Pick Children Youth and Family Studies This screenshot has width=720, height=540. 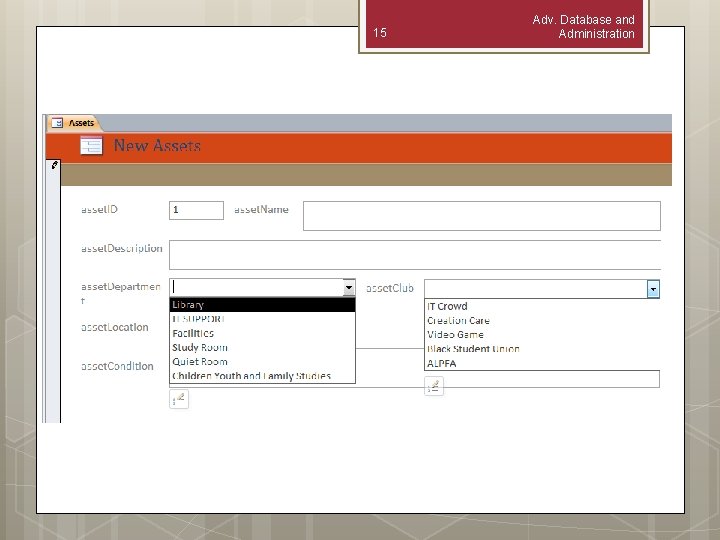tap(262, 376)
